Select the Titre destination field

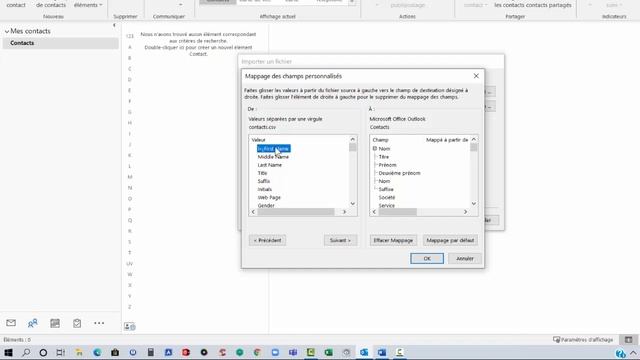point(384,157)
